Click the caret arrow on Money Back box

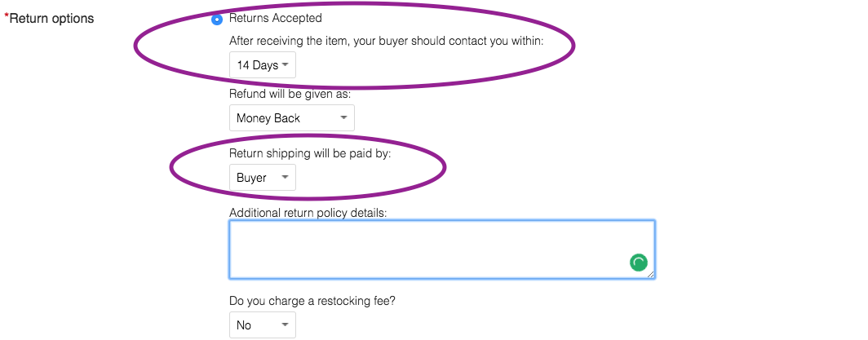[x=343, y=117]
